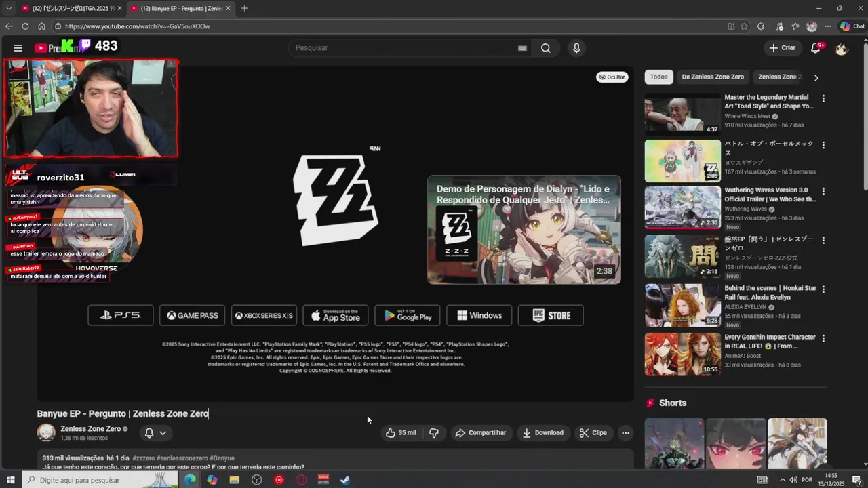Close the Banyue EP browser tab
868x488 pixels.
tap(228, 8)
